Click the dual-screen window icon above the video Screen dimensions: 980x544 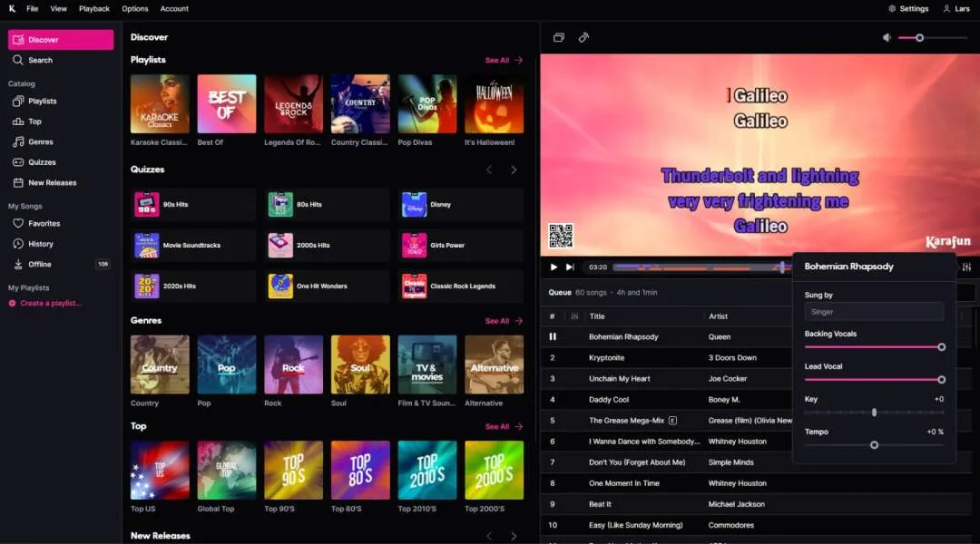point(559,37)
